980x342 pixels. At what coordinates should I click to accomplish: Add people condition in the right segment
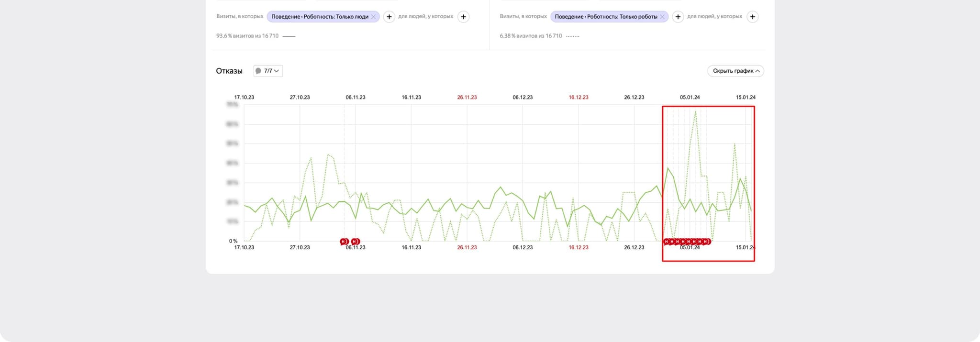click(752, 17)
